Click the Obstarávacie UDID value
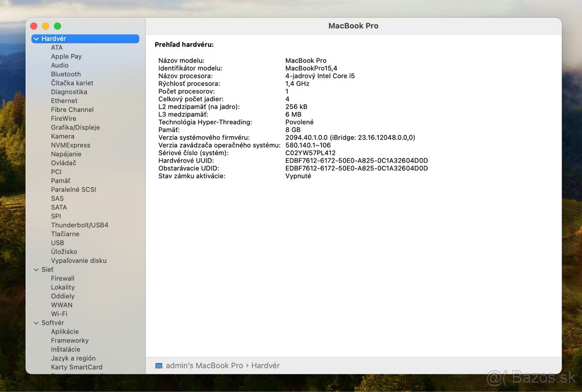The width and height of the screenshot is (582, 392). point(356,169)
